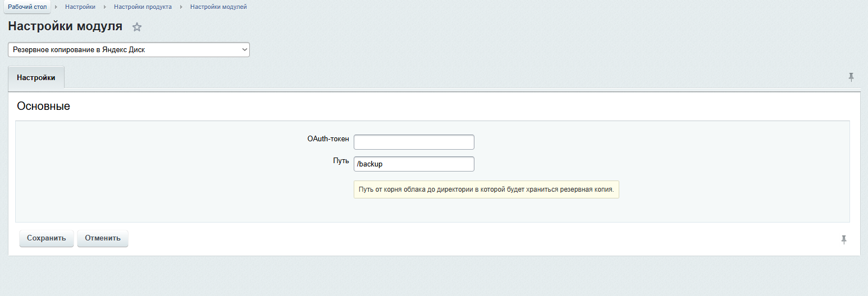Click the OAuth-токен field label
This screenshot has height=296, width=868.
[x=328, y=139]
